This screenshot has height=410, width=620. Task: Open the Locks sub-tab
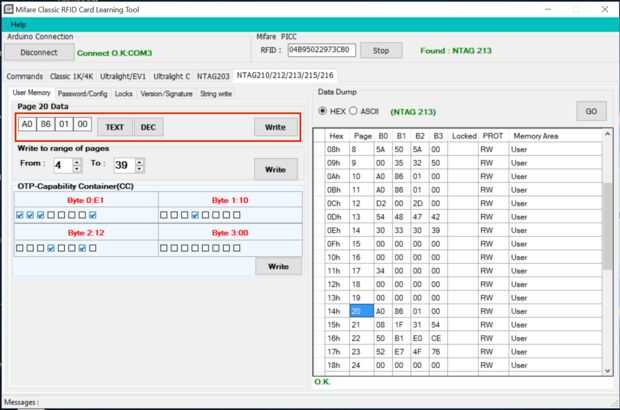point(123,94)
